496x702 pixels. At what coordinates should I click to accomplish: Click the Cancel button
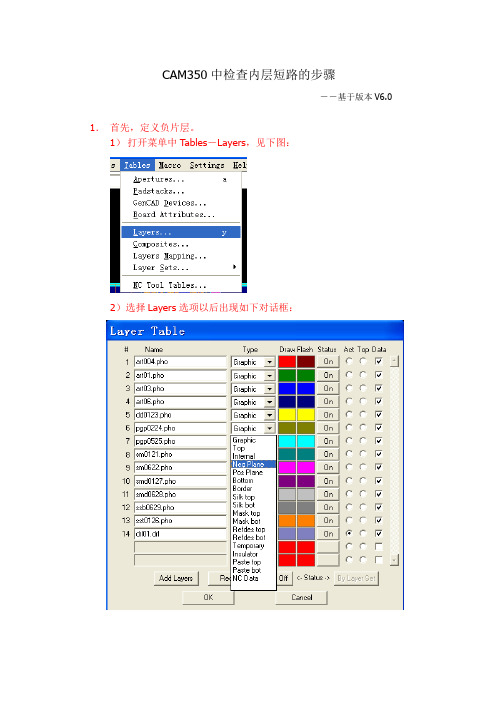point(302,597)
